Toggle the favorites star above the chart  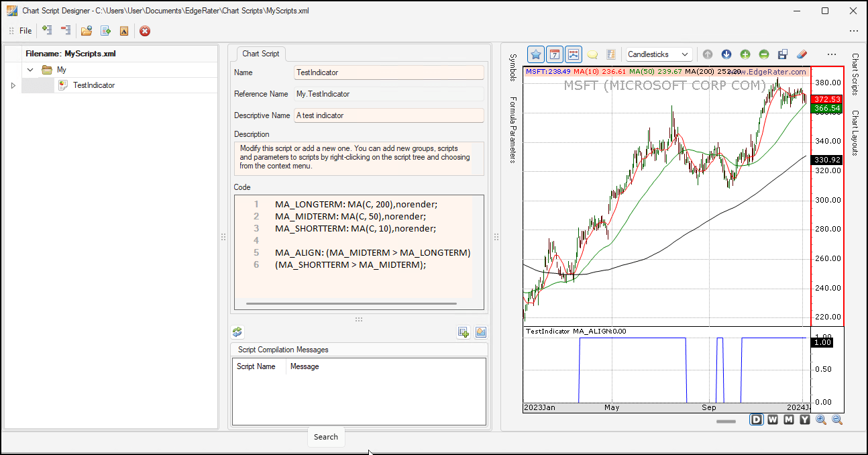(x=536, y=54)
